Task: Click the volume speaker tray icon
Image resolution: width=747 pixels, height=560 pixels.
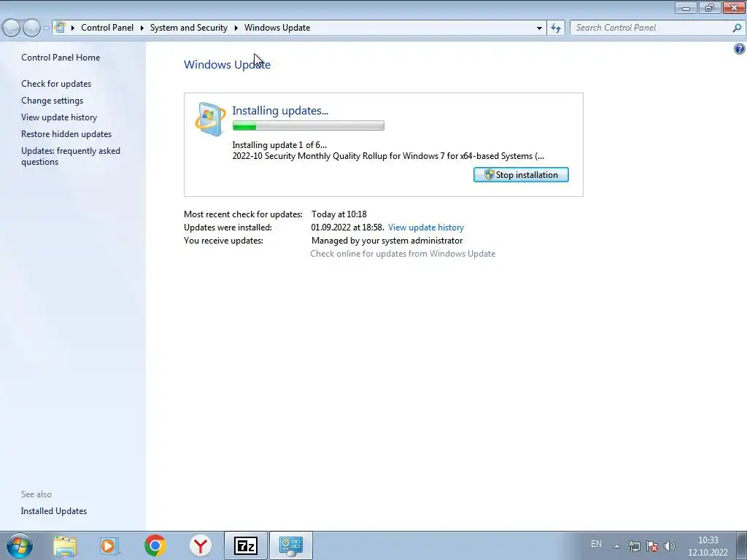Action: click(670, 546)
